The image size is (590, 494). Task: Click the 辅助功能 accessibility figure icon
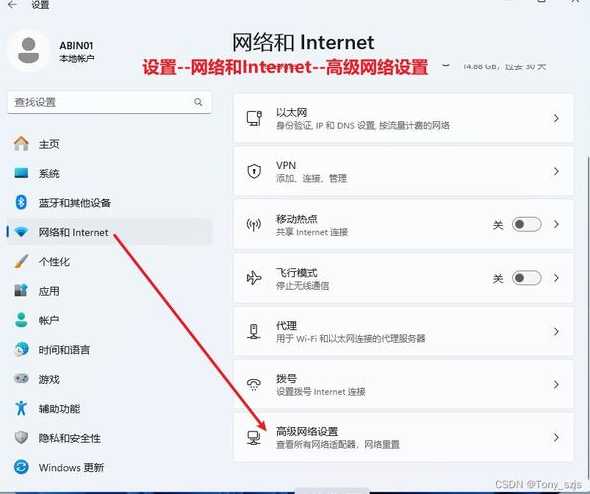[x=21, y=408]
